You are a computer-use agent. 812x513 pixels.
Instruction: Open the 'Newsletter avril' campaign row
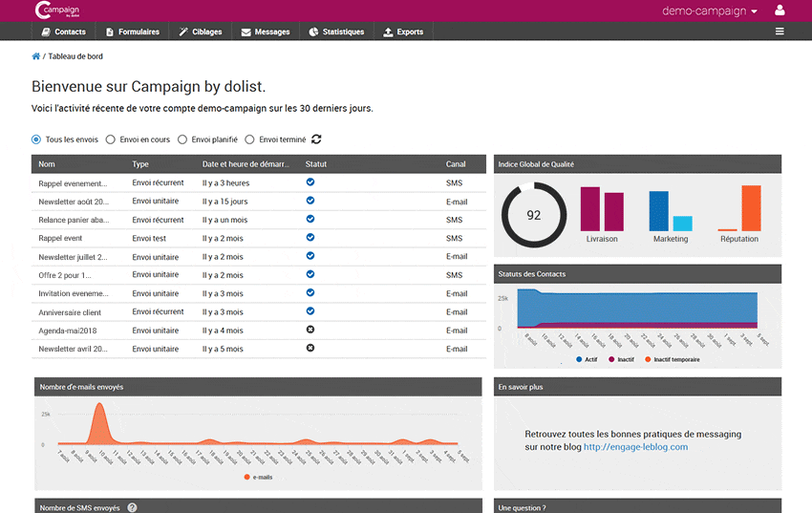tap(73, 349)
